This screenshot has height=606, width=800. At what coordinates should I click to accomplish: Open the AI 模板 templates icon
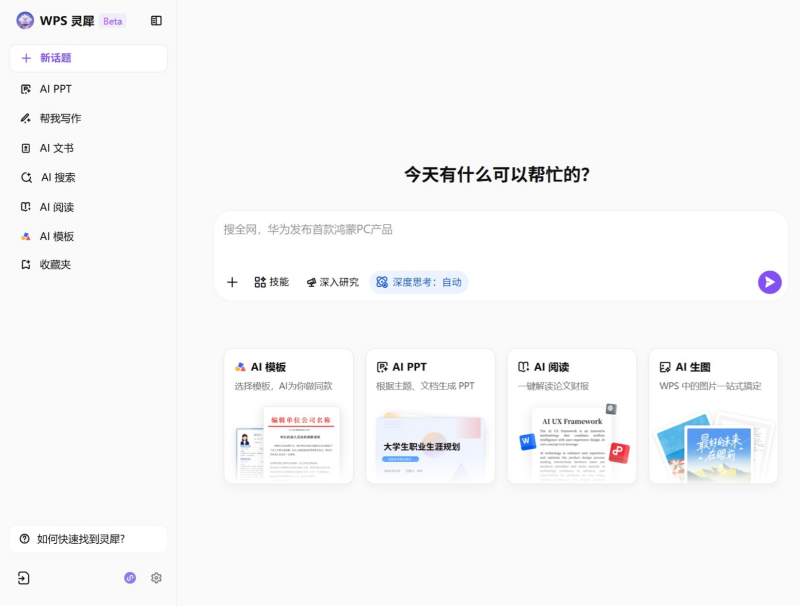28,236
